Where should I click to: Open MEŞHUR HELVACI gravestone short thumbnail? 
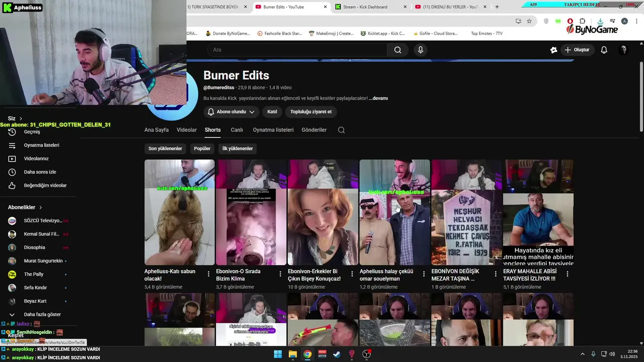coord(466,212)
